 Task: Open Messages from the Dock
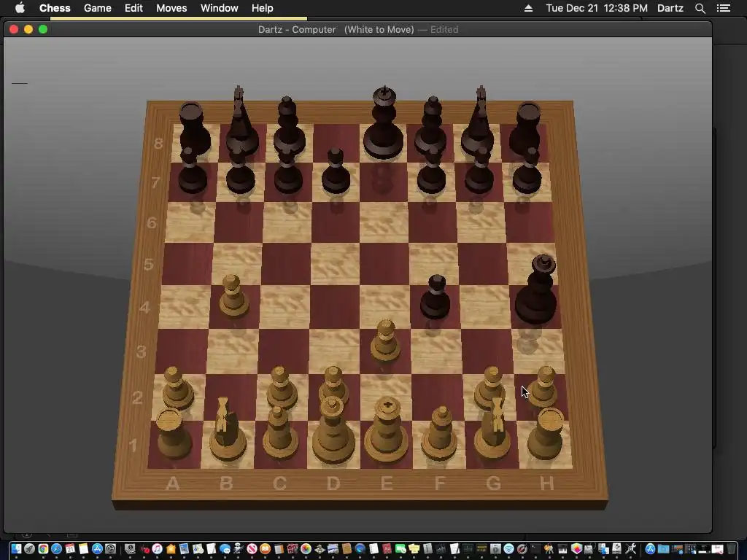click(x=225, y=548)
